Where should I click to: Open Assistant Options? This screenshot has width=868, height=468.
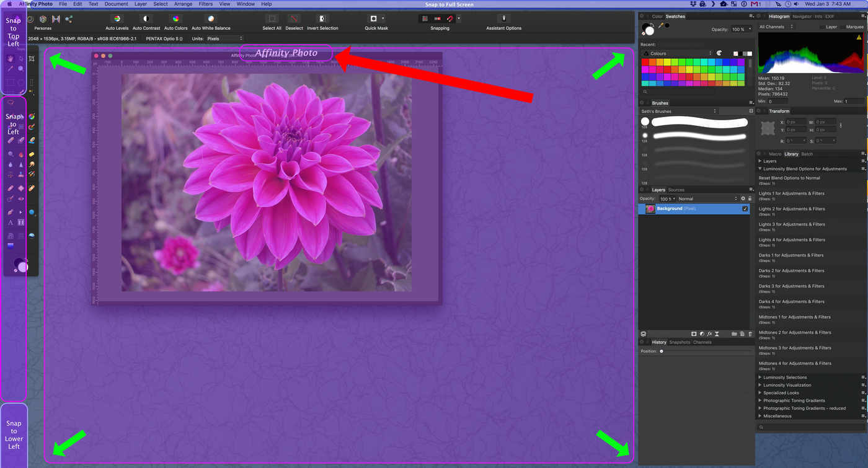point(504,19)
